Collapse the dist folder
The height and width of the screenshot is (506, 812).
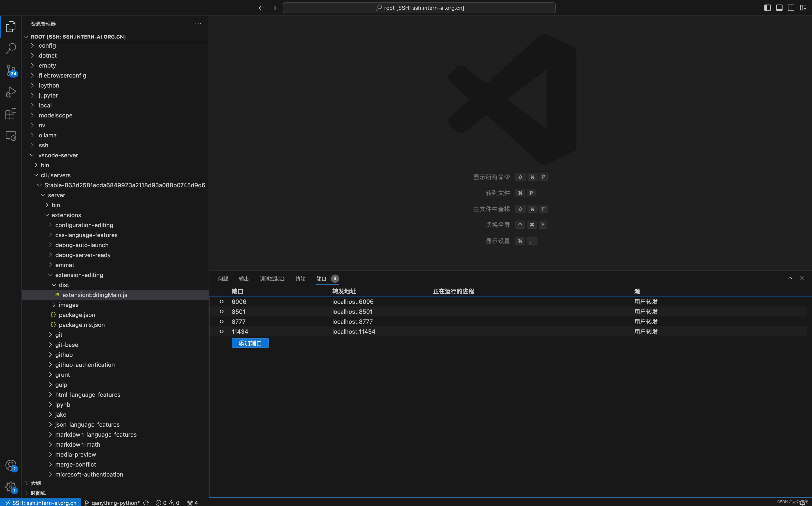pyautogui.click(x=115, y=285)
